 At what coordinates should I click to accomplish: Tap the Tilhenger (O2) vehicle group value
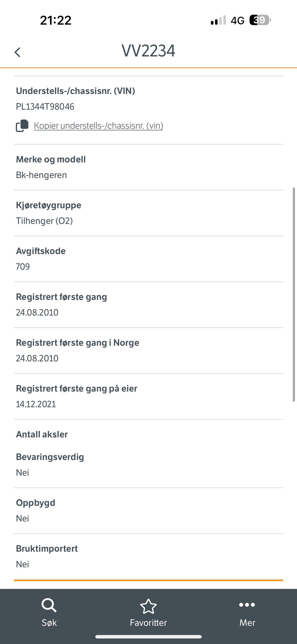(44, 221)
